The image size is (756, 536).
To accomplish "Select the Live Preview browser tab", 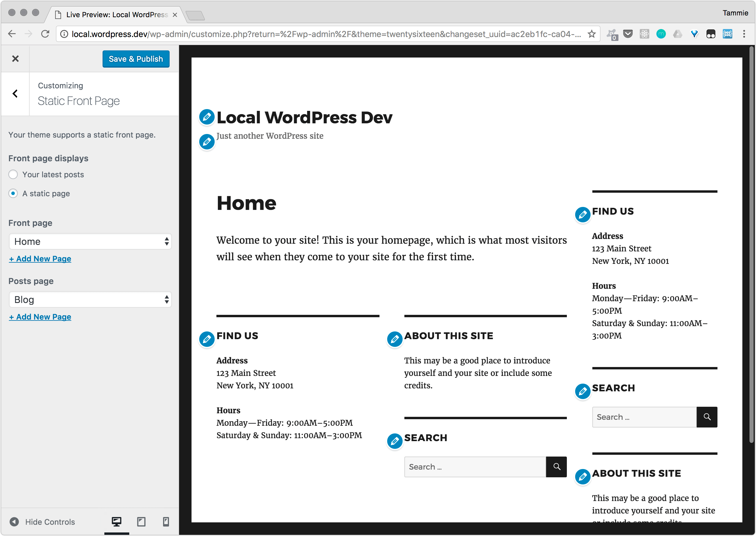I will pos(117,15).
